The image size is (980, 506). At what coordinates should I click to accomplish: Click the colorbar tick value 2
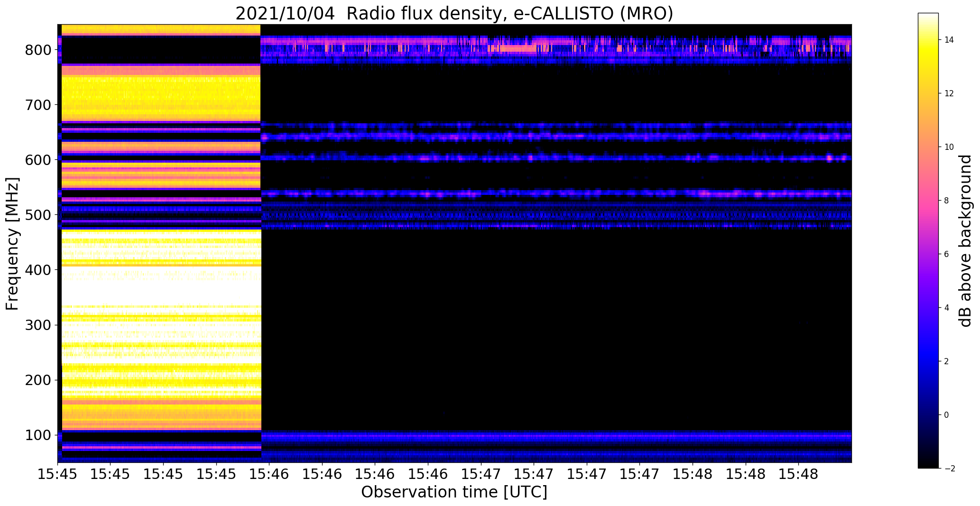click(946, 361)
